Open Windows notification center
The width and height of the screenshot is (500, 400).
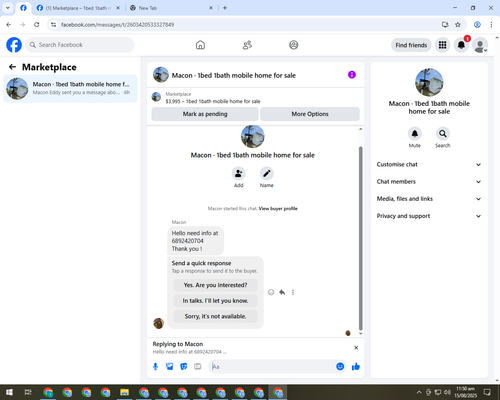point(487,392)
